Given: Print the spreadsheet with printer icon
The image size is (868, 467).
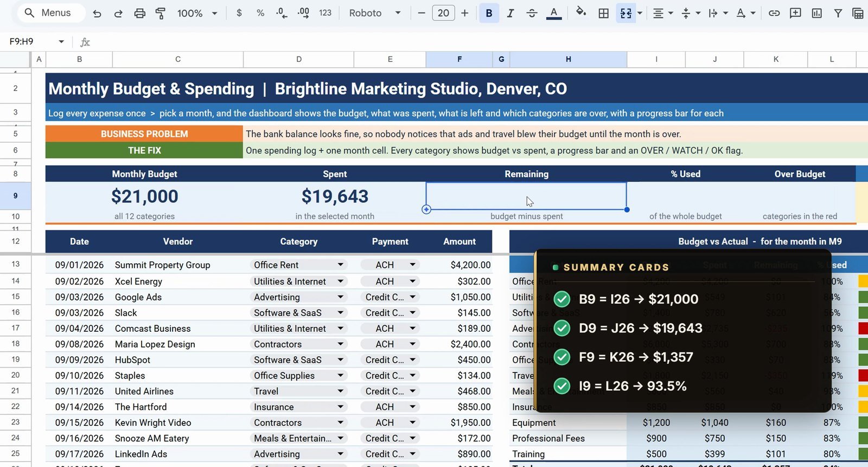Looking at the screenshot, I should [x=139, y=13].
